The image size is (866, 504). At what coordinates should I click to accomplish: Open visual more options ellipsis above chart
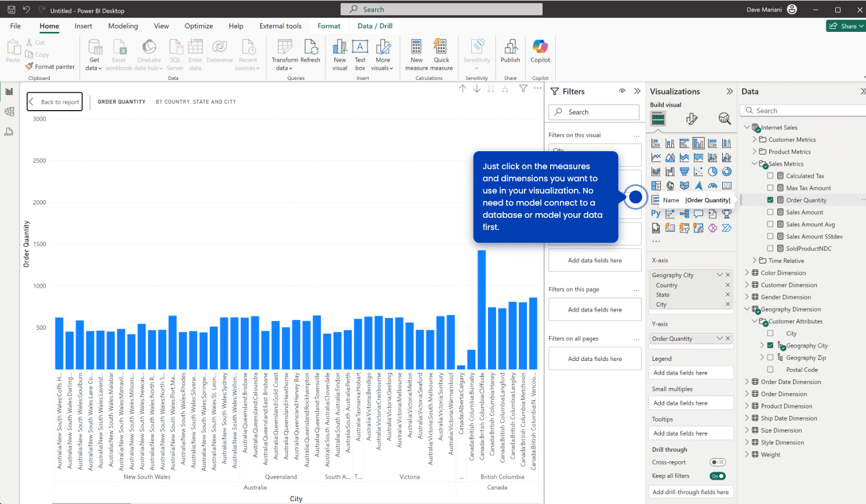tap(538, 89)
